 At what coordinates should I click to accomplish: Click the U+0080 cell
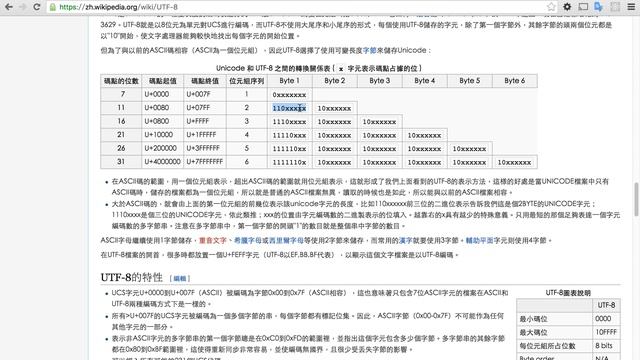coord(162,108)
